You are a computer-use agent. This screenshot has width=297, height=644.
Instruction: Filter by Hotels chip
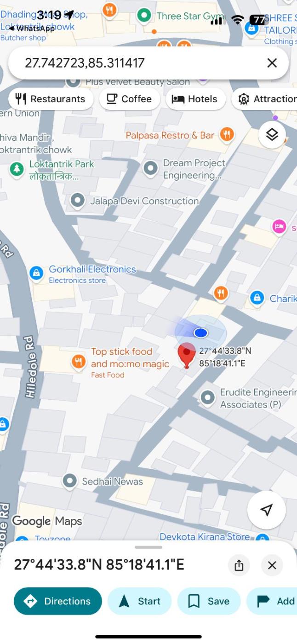pyautogui.click(x=195, y=99)
